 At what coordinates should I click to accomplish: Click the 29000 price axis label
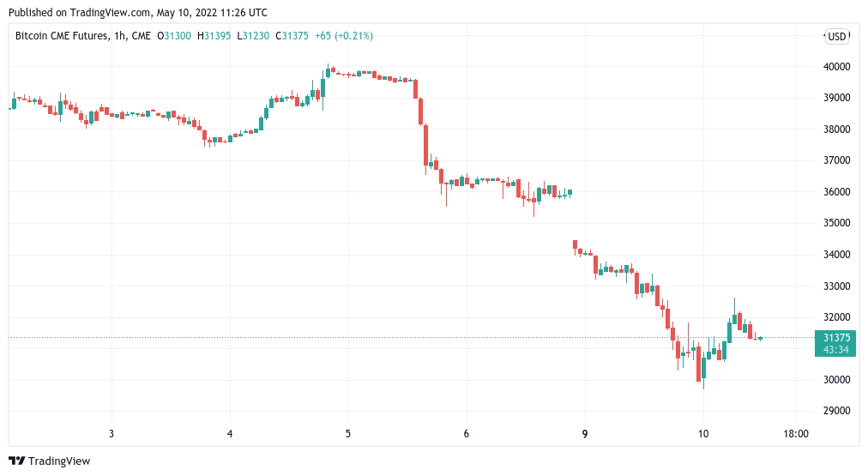836,411
